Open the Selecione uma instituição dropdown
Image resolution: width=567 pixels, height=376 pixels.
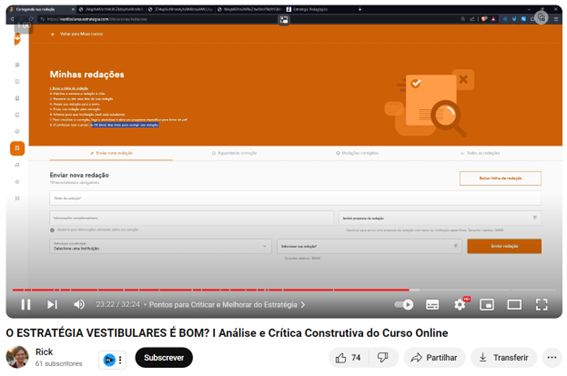tap(161, 246)
